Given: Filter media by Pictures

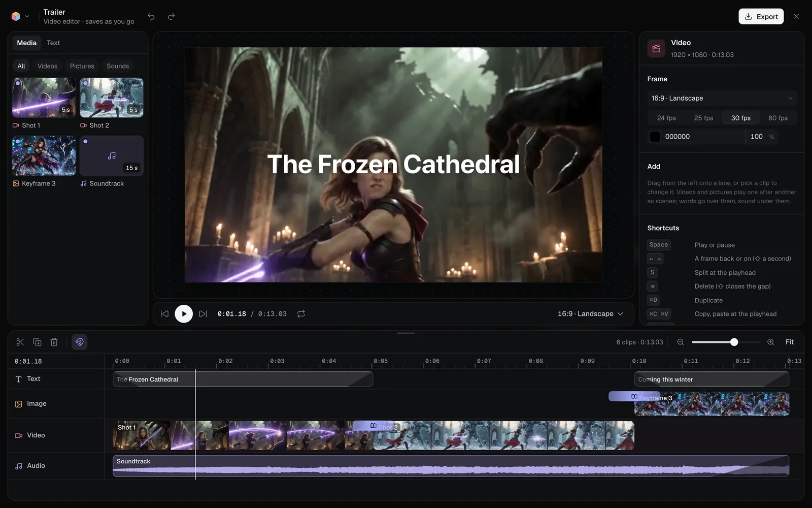Looking at the screenshot, I should point(82,66).
